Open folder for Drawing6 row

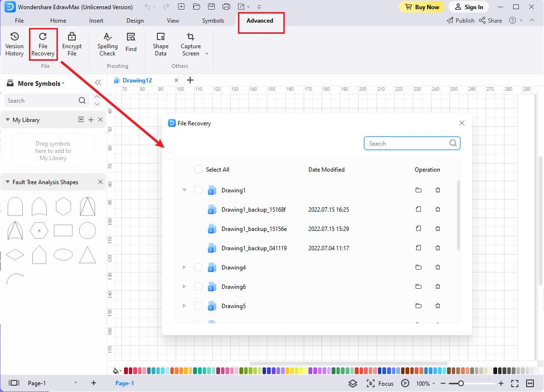[x=418, y=286]
